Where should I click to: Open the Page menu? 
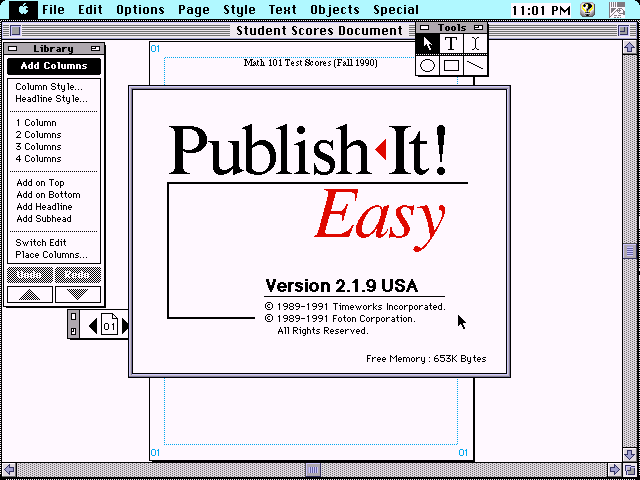click(x=194, y=9)
